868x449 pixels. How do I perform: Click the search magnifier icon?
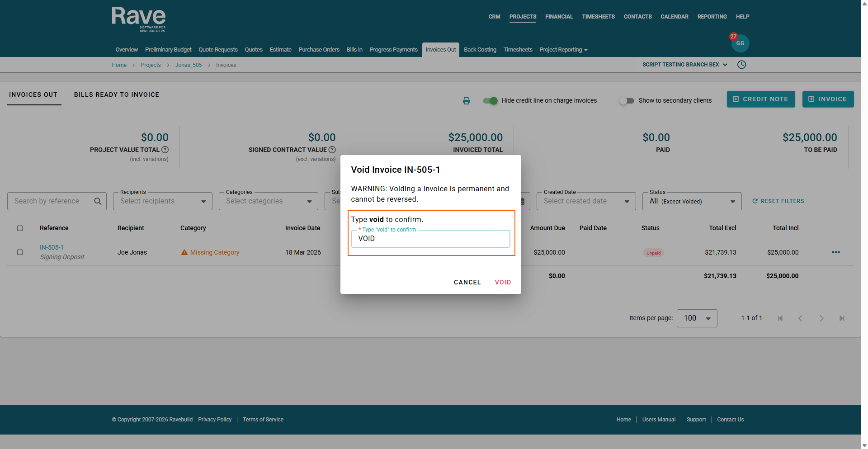click(98, 201)
